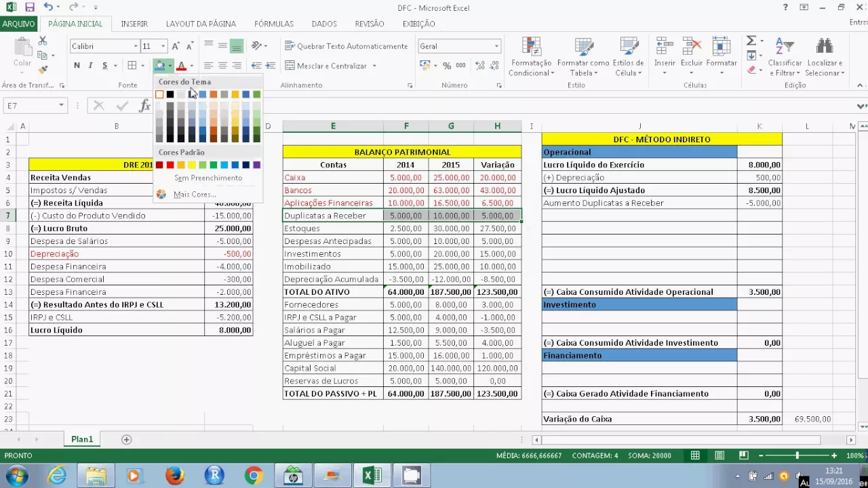Image resolution: width=868 pixels, height=488 pixels.
Task: Switch to the INSERIR ribbon tab
Action: pyautogui.click(x=134, y=24)
